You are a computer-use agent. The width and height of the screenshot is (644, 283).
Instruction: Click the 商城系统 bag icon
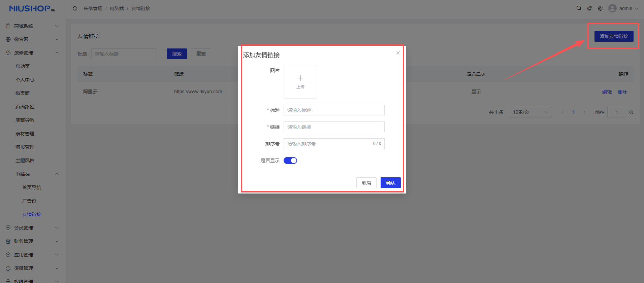(x=8, y=26)
